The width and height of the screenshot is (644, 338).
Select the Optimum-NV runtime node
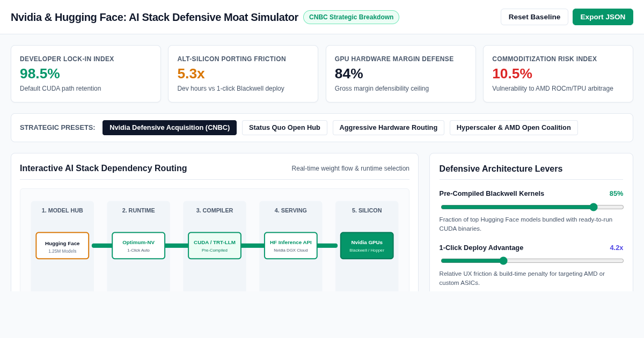(138, 246)
